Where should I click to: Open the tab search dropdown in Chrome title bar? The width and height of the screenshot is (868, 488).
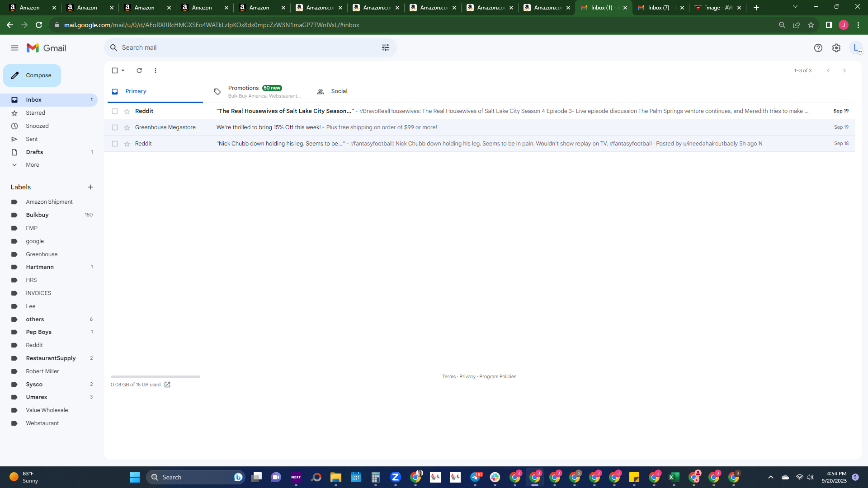795,7
